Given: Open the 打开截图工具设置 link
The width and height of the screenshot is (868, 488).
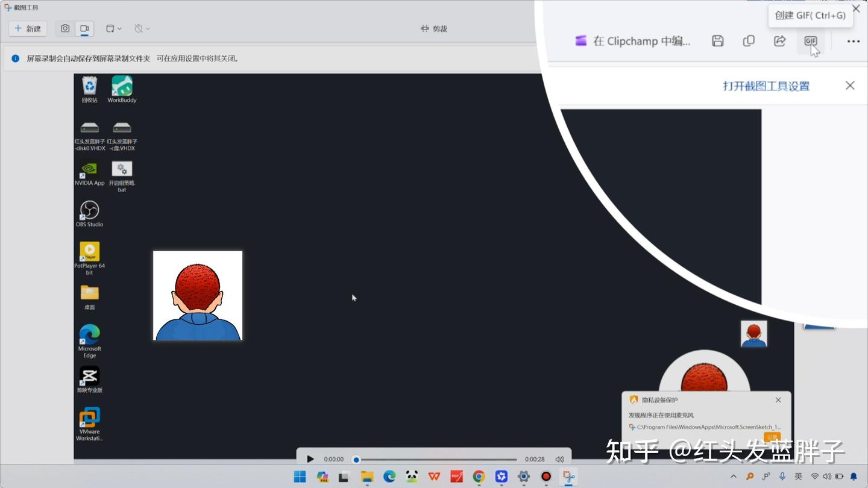Looking at the screenshot, I should point(766,86).
